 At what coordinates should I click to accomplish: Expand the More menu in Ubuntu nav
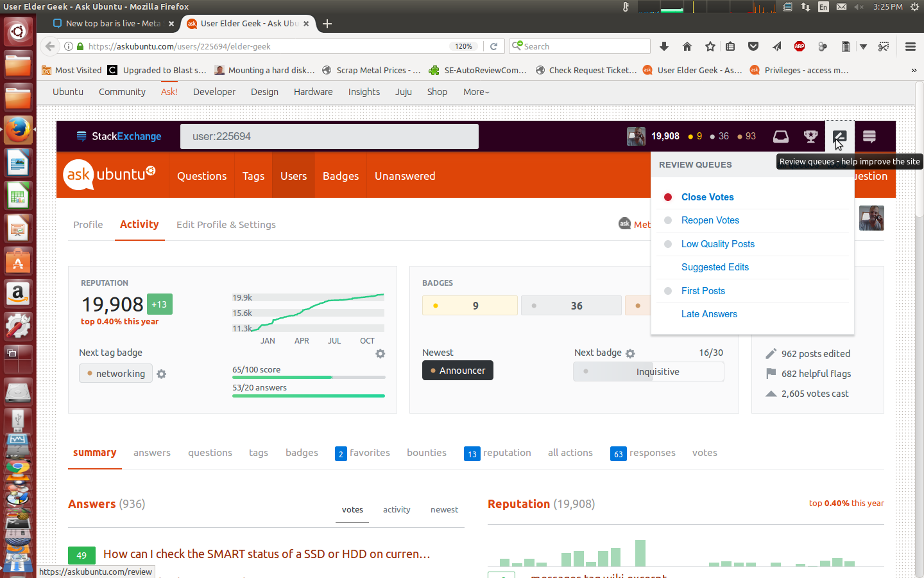point(476,92)
